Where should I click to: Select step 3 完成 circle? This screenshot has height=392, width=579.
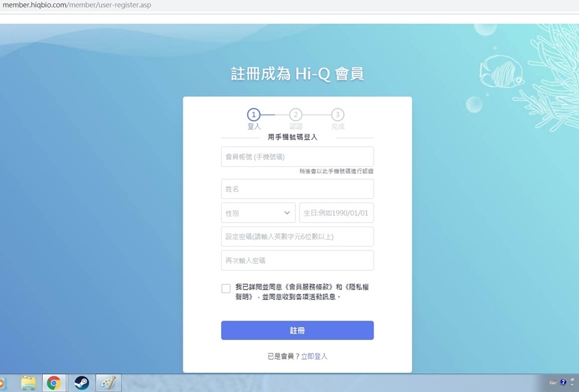coord(337,115)
